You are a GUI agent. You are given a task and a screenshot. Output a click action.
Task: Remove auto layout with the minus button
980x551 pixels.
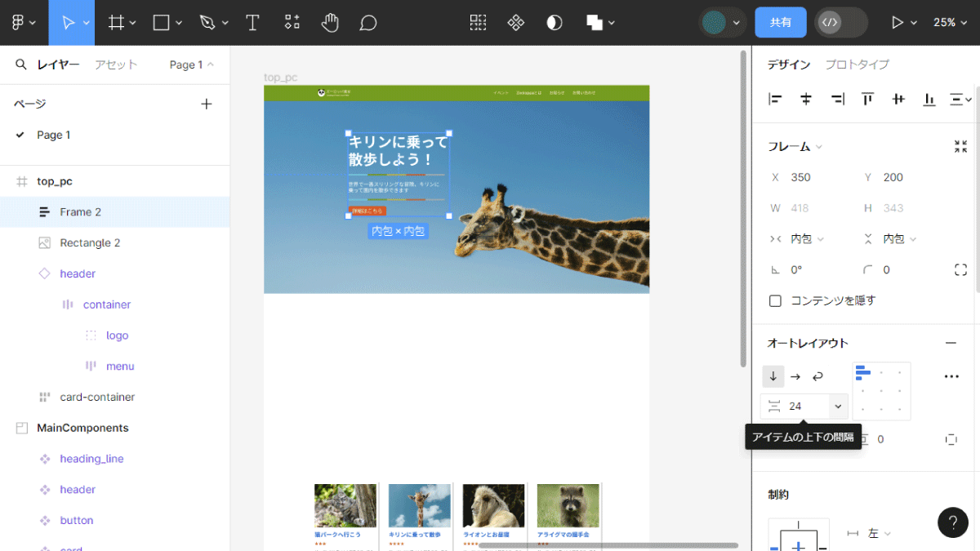(x=951, y=344)
